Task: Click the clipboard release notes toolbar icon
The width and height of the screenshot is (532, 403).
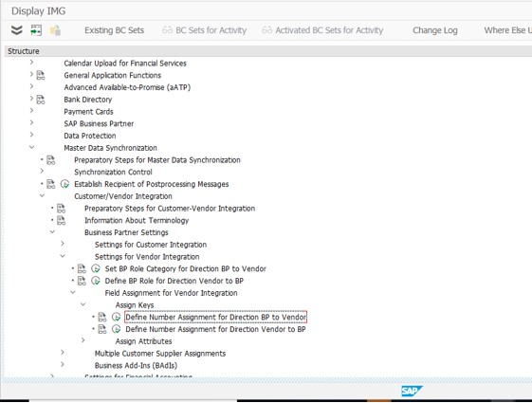Action: point(55,30)
